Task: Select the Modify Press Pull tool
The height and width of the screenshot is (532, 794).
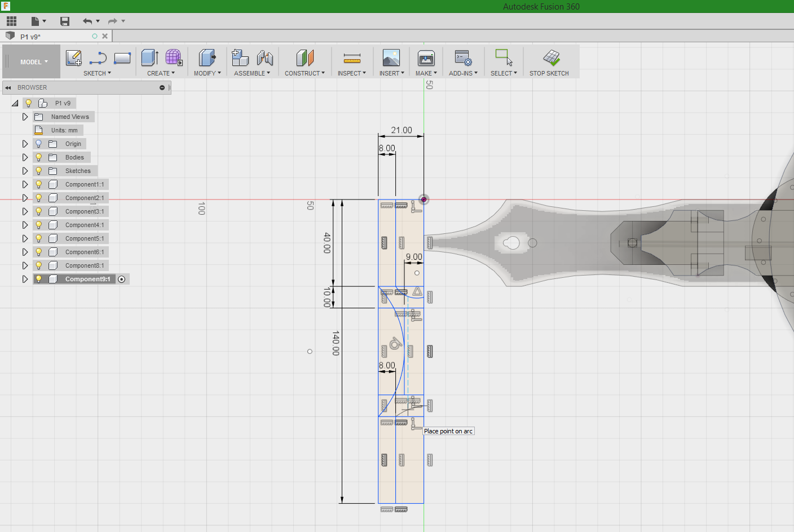Action: (207, 58)
